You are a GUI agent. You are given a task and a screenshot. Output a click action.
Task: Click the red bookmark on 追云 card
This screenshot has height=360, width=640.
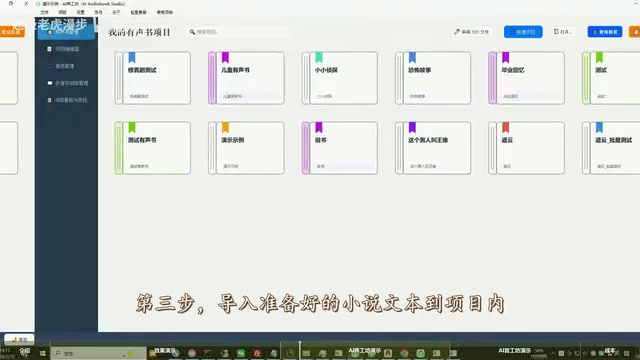tap(505, 127)
